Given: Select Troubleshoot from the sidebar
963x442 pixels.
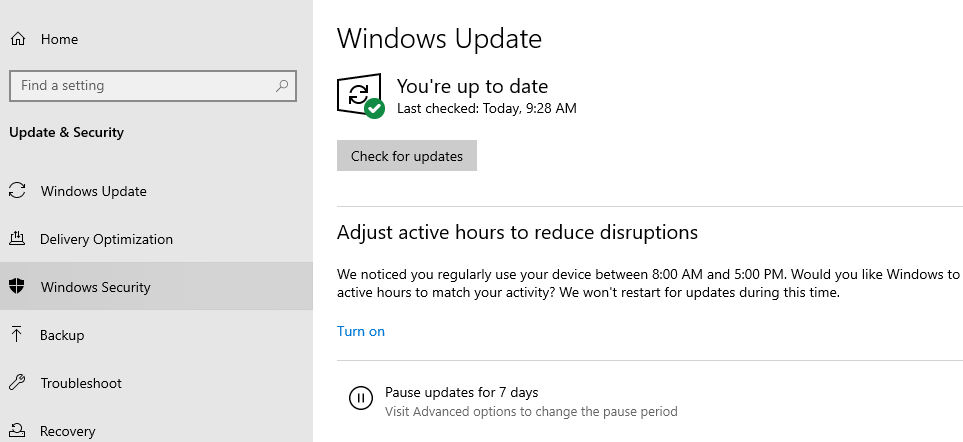Looking at the screenshot, I should pyautogui.click(x=157, y=382).
